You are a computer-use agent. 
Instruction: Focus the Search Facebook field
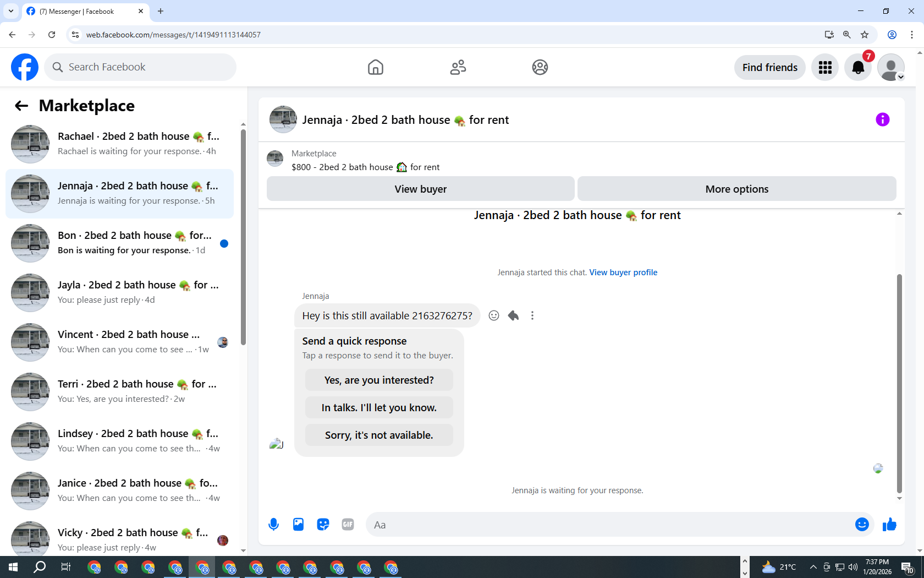tap(140, 67)
